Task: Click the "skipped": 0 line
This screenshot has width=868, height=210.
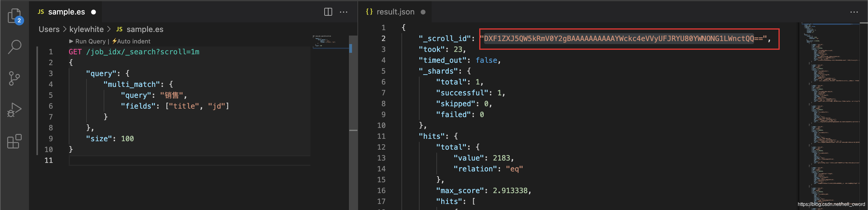Action: click(x=464, y=103)
